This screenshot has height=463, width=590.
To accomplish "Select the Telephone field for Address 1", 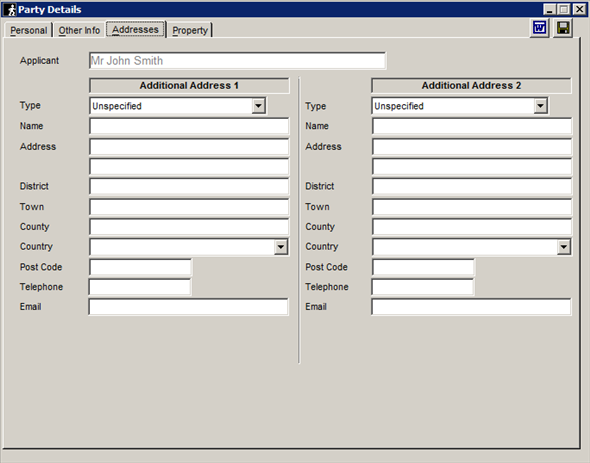I will coord(140,287).
